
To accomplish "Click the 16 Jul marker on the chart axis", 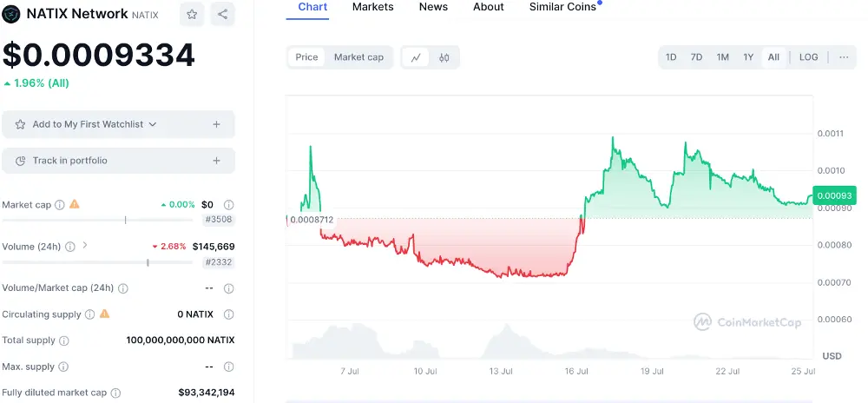I will pos(577,371).
